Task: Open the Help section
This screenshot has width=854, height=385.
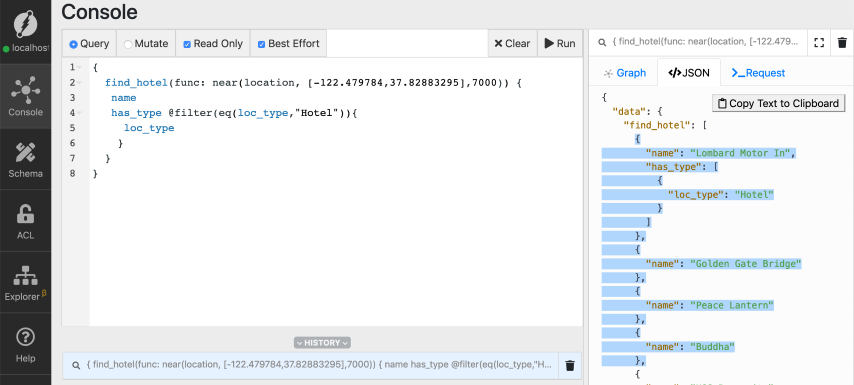Action: click(x=26, y=345)
